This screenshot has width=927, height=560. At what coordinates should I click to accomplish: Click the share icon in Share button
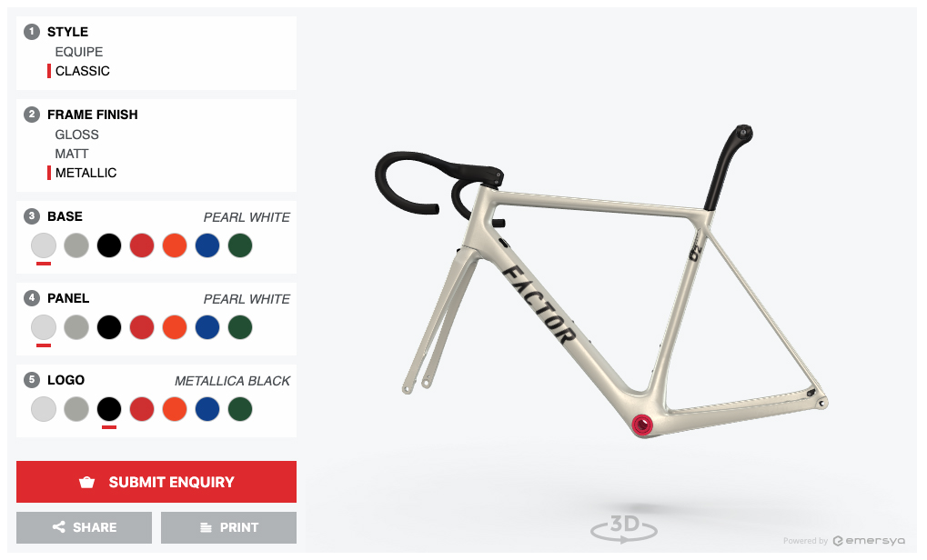click(x=58, y=527)
